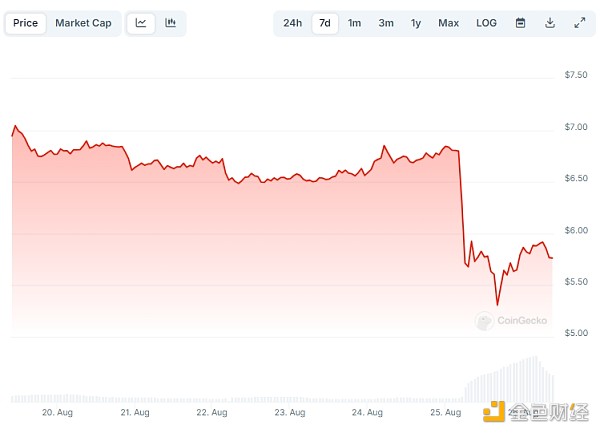
Task: Switch to the Market Cap tab
Action: coord(83,23)
